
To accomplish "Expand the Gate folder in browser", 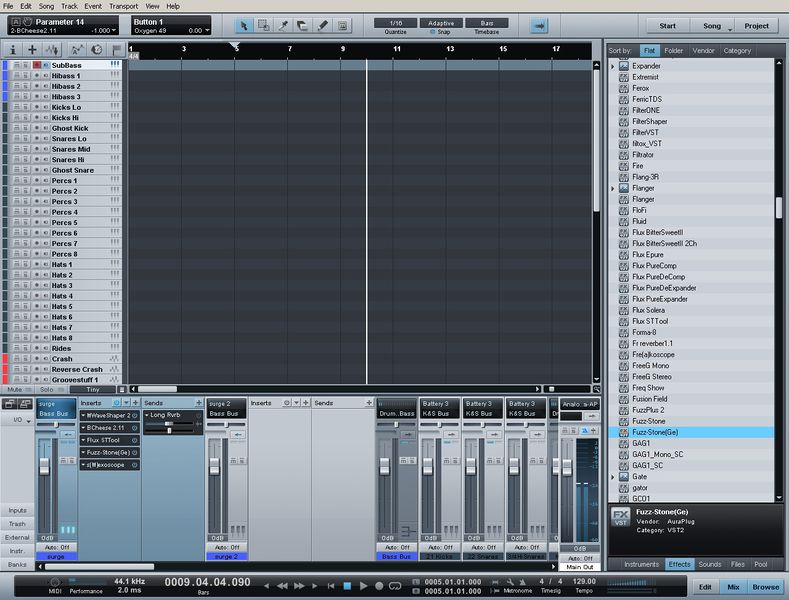I will pyautogui.click(x=613, y=477).
